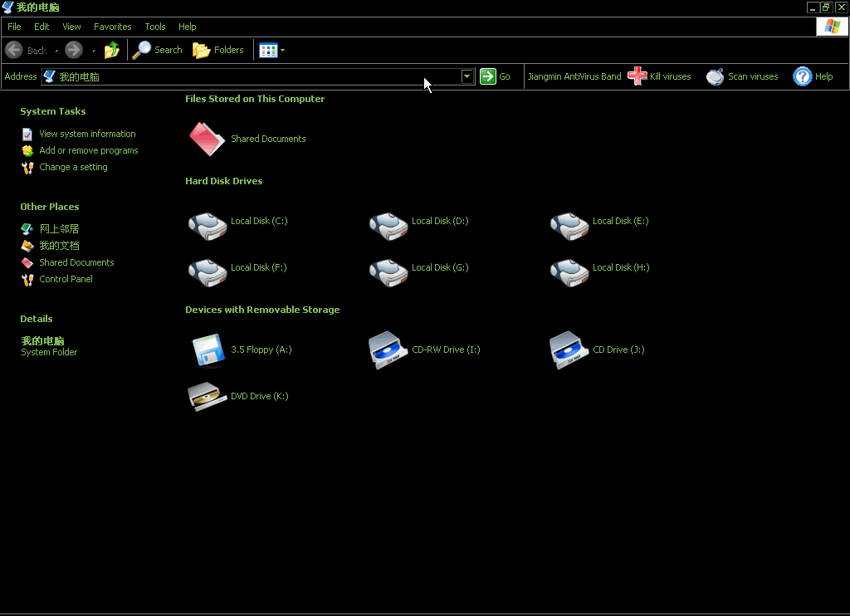Open the Local Disk (C:) drive icon
This screenshot has width=850, height=616.
(x=208, y=225)
